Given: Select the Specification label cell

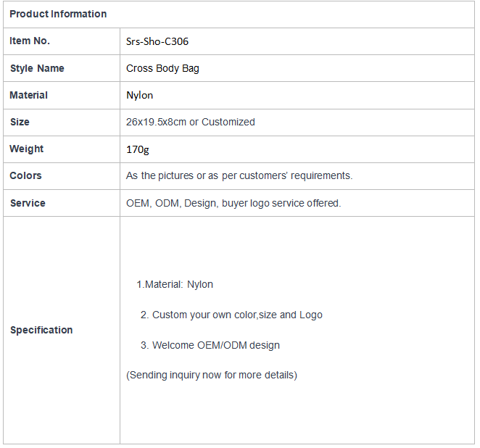Looking at the screenshot, I should click(62, 330).
